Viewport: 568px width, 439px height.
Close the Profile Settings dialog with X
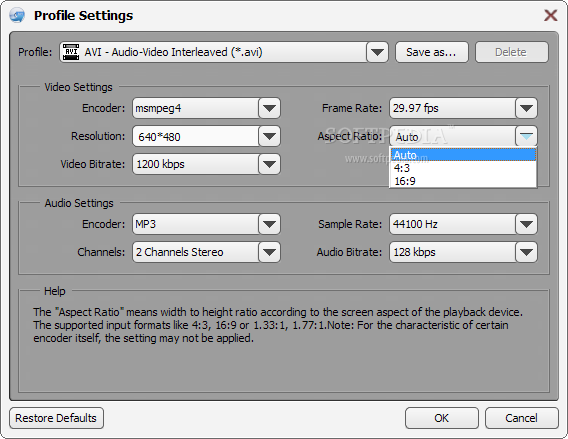click(551, 16)
